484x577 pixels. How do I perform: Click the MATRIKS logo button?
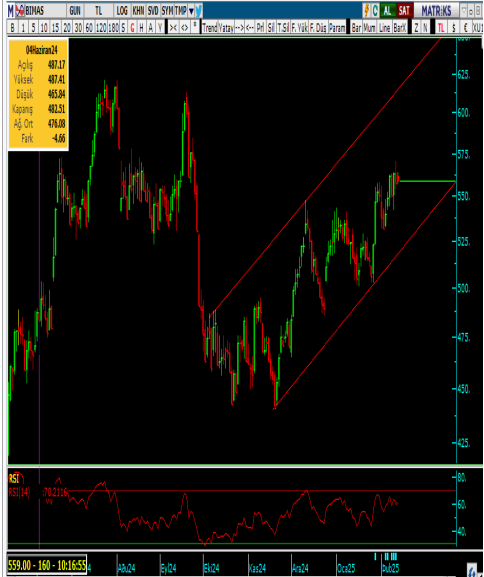tap(436, 11)
